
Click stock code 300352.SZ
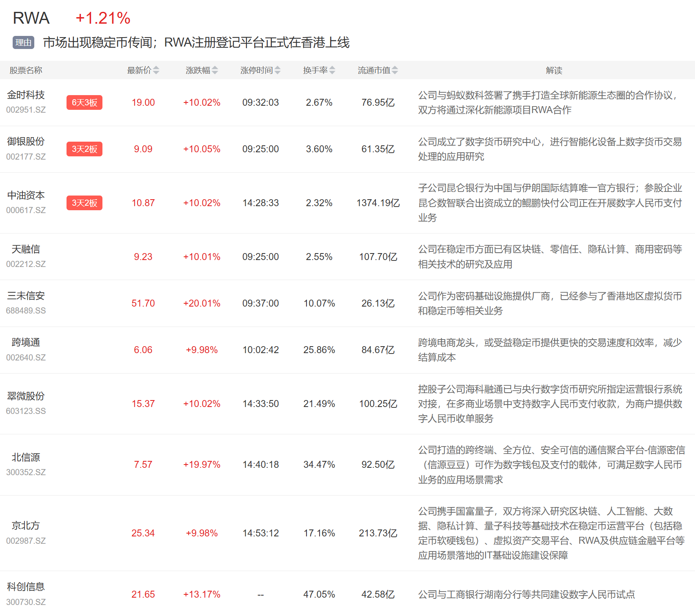click(x=26, y=472)
